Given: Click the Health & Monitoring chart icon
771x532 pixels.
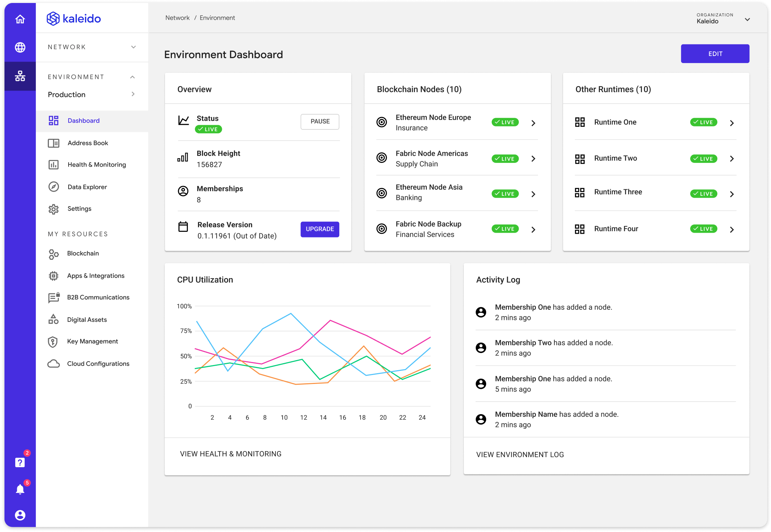Looking at the screenshot, I should 54,164.
